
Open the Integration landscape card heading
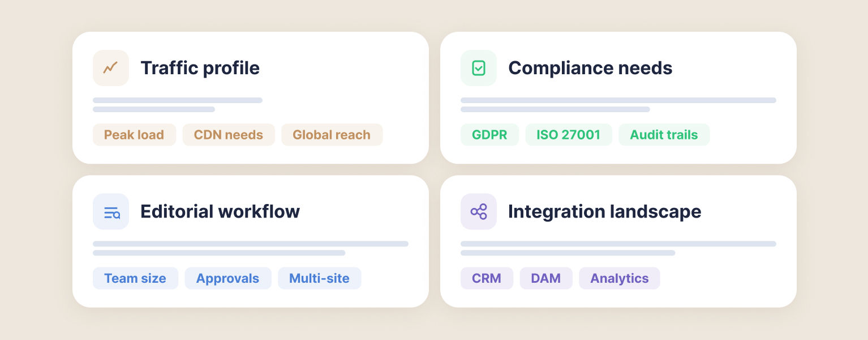pyautogui.click(x=604, y=212)
